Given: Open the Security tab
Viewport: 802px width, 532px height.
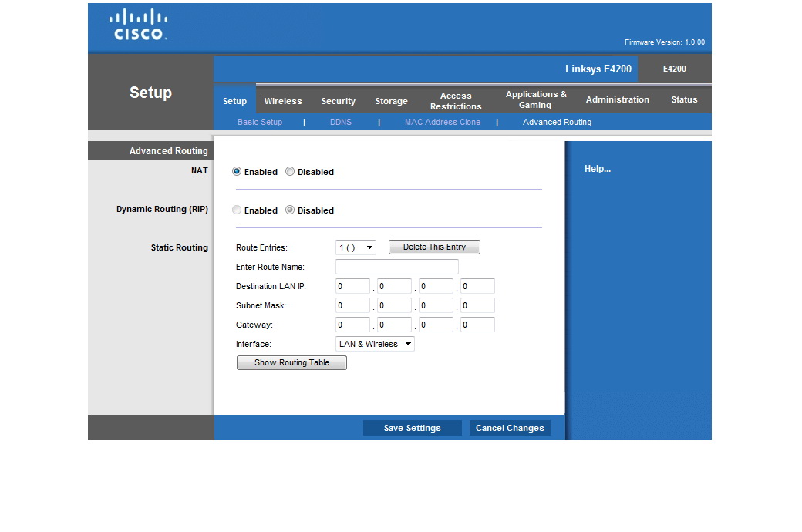Looking at the screenshot, I should click(x=338, y=101).
